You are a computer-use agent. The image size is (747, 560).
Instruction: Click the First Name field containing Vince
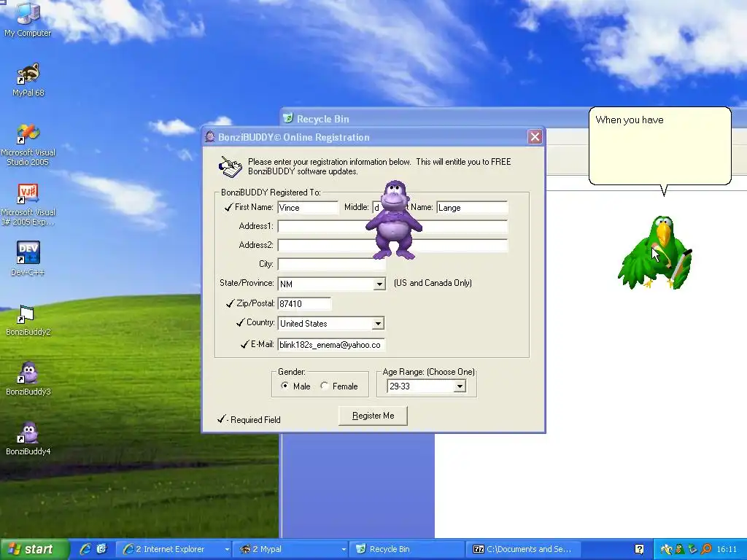(308, 208)
